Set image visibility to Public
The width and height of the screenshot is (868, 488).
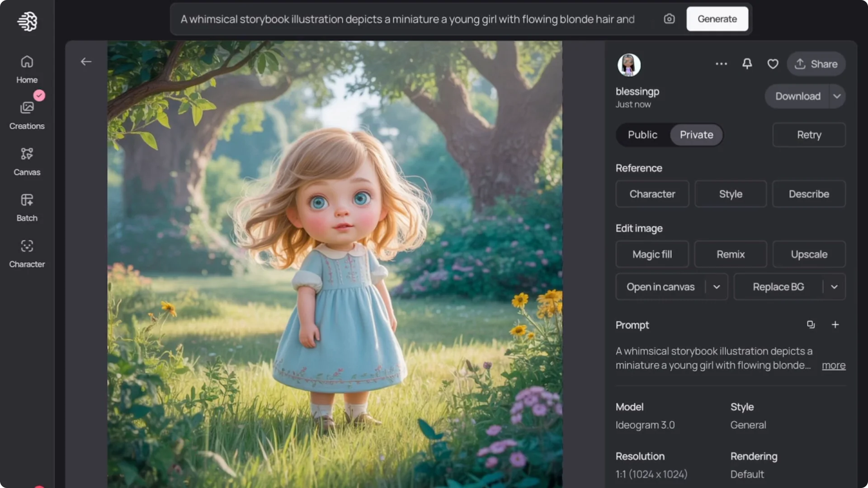[642, 135]
